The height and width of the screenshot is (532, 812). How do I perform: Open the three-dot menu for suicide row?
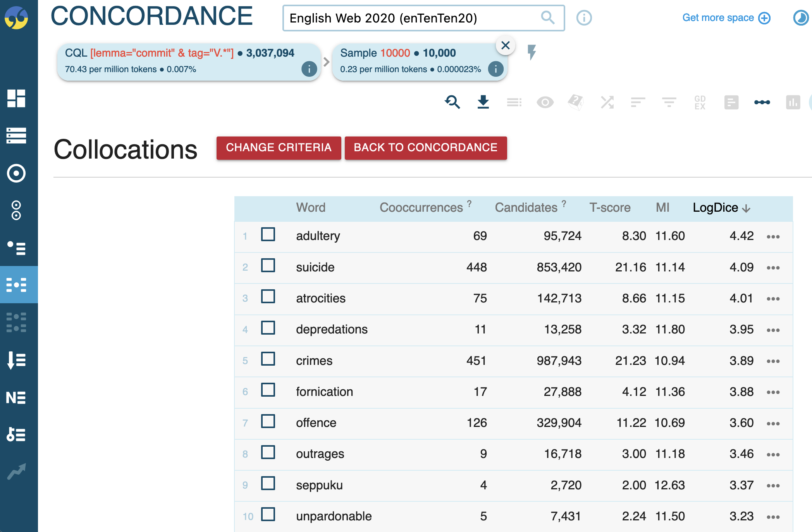tap(773, 268)
